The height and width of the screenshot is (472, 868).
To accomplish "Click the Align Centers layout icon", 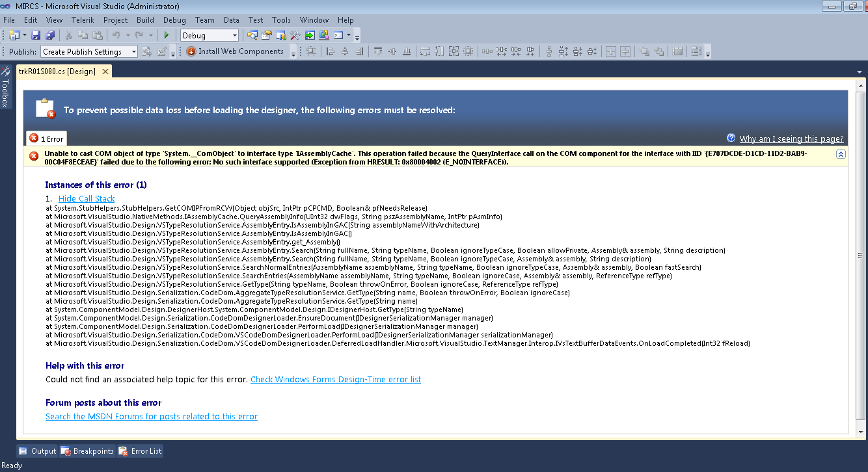I will point(344,51).
